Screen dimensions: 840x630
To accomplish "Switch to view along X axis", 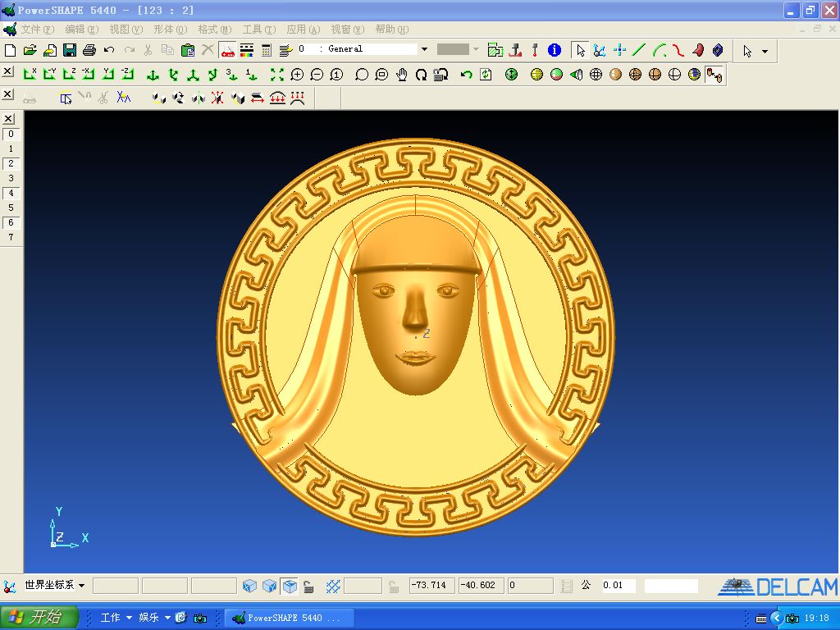I will (30, 75).
